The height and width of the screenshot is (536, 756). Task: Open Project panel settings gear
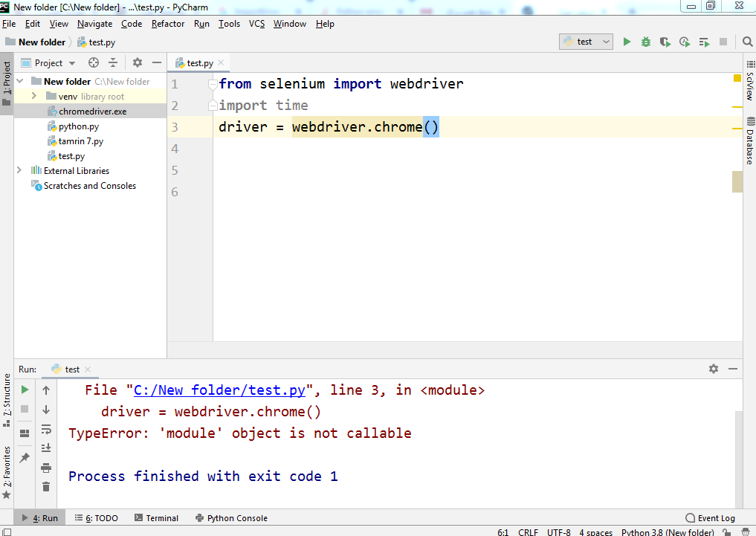(137, 63)
